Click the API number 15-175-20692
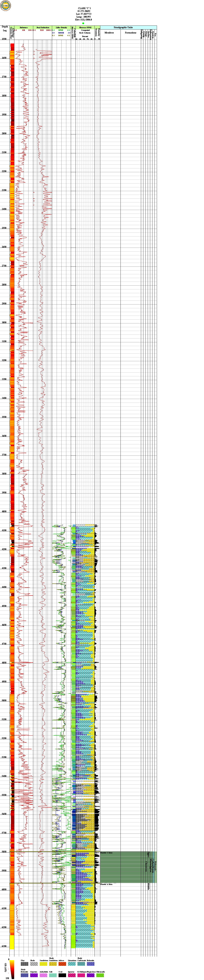204x980 pixels. tap(84, 11)
